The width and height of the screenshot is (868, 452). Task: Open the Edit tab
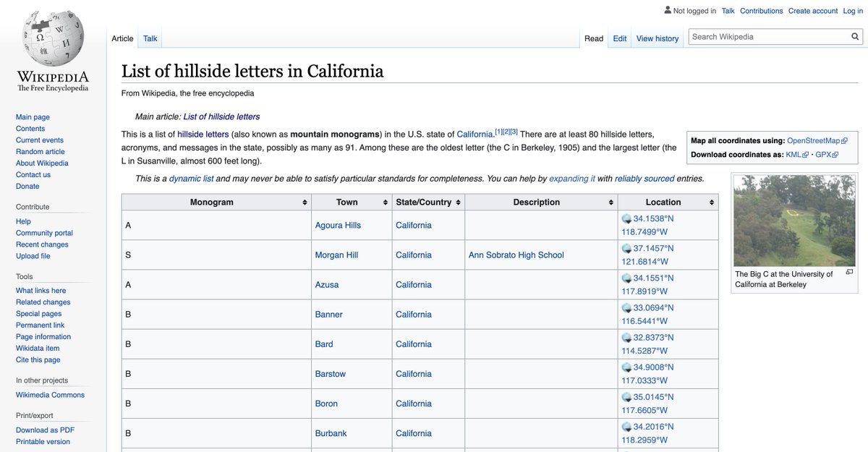620,38
